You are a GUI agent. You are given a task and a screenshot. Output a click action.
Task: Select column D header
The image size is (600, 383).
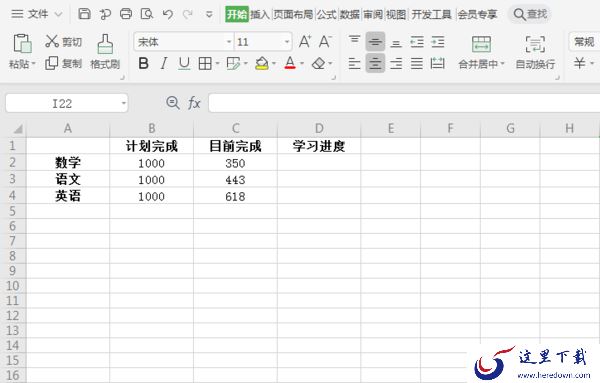point(319,129)
